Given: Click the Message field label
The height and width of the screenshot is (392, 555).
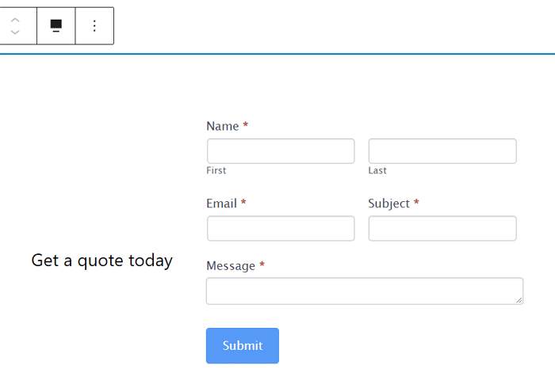Looking at the screenshot, I should click(230, 266).
